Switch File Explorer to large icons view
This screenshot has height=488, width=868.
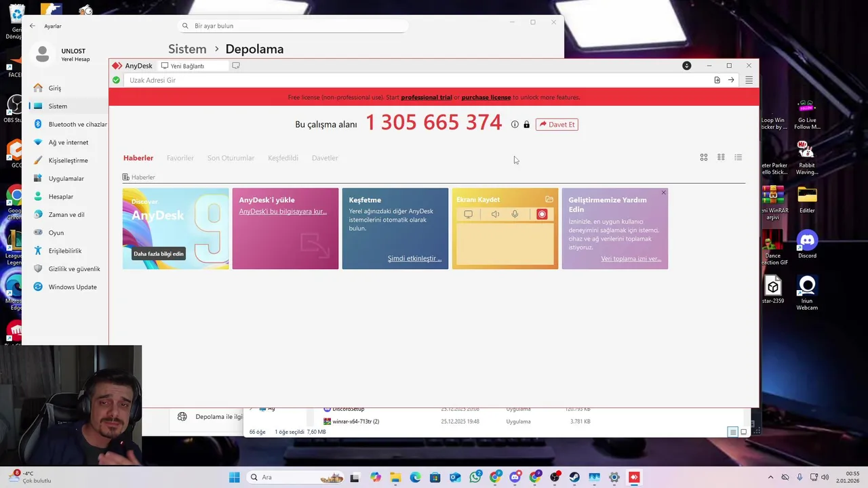(744, 432)
